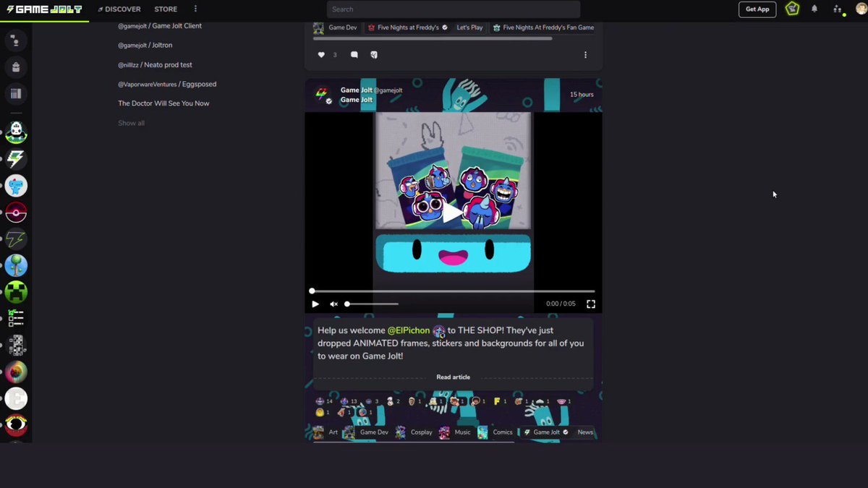Image resolution: width=868 pixels, height=488 pixels.
Task: Open the green pentagon quest icon
Action: point(793,9)
